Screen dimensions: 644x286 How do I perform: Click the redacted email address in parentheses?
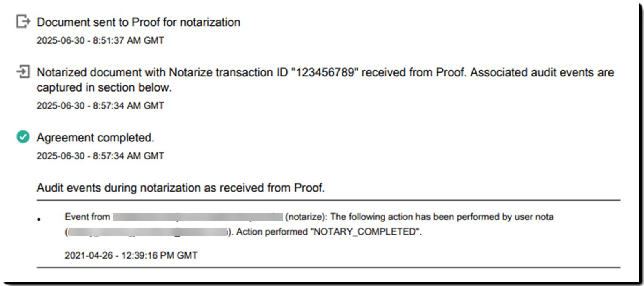coord(147,232)
